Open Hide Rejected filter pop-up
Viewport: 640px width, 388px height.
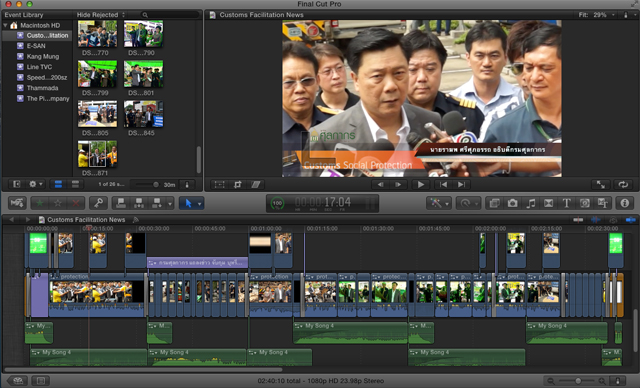click(x=101, y=15)
